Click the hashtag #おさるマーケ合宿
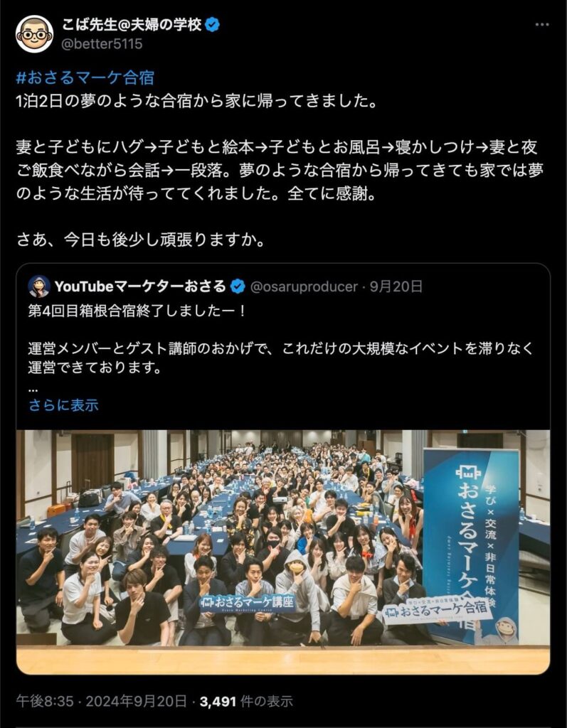Viewport: 567px width, 728px height. coord(85,77)
